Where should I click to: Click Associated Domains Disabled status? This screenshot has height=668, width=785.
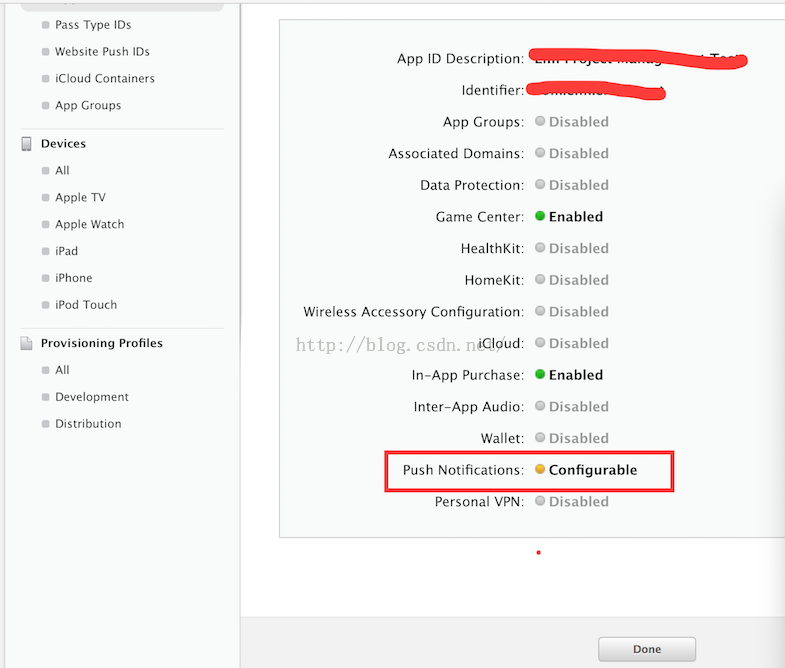tap(579, 153)
